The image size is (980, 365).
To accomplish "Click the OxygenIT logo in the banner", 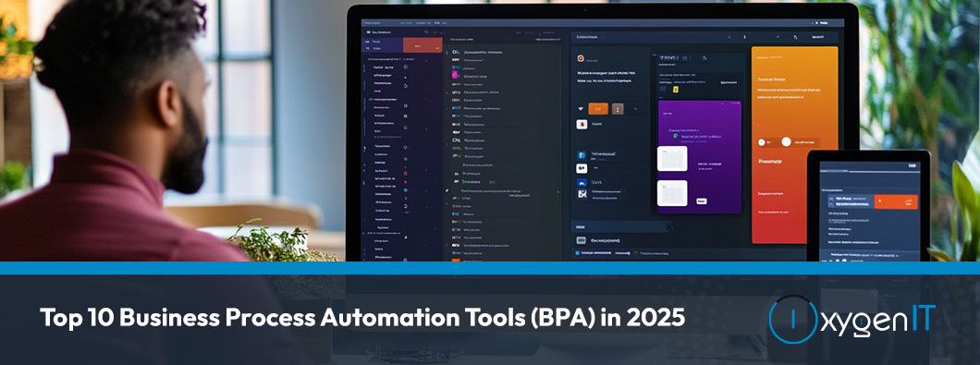I will 851,320.
